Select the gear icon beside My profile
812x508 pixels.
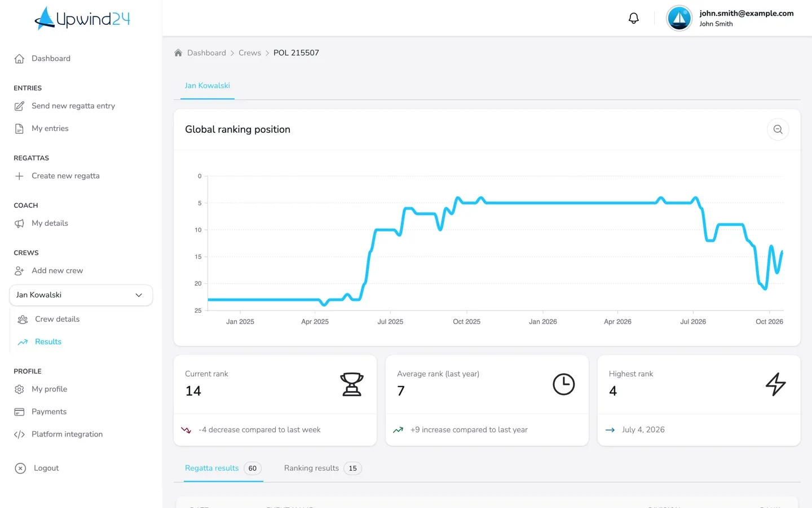click(x=19, y=389)
